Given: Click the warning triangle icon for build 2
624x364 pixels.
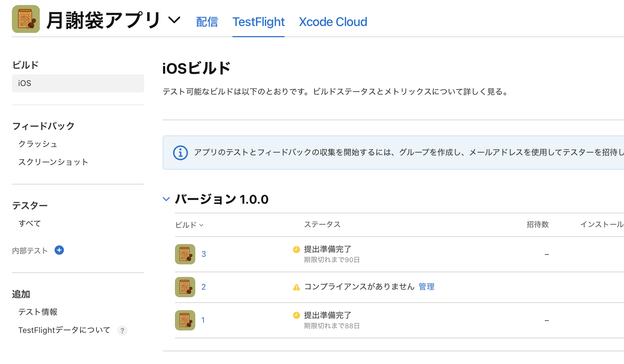Looking at the screenshot, I should click(296, 287).
